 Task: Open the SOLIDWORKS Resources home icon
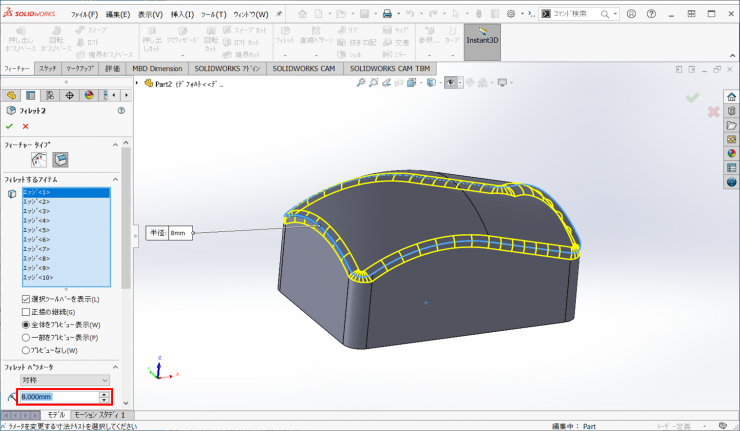coord(731,96)
